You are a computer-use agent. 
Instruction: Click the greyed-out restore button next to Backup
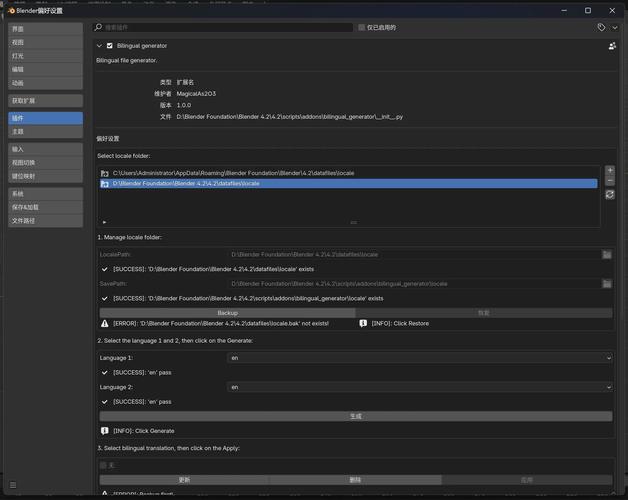point(484,313)
